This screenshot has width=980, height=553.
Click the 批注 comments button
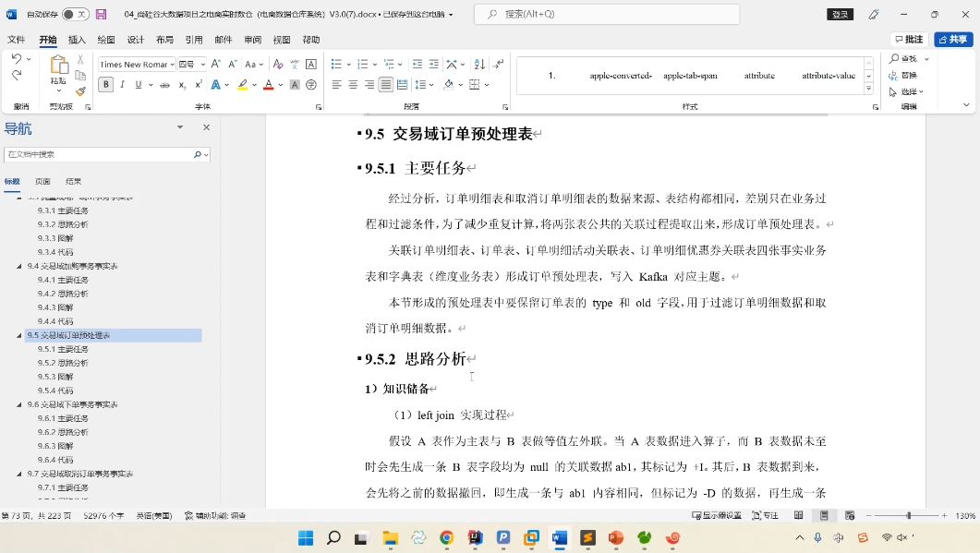click(909, 40)
